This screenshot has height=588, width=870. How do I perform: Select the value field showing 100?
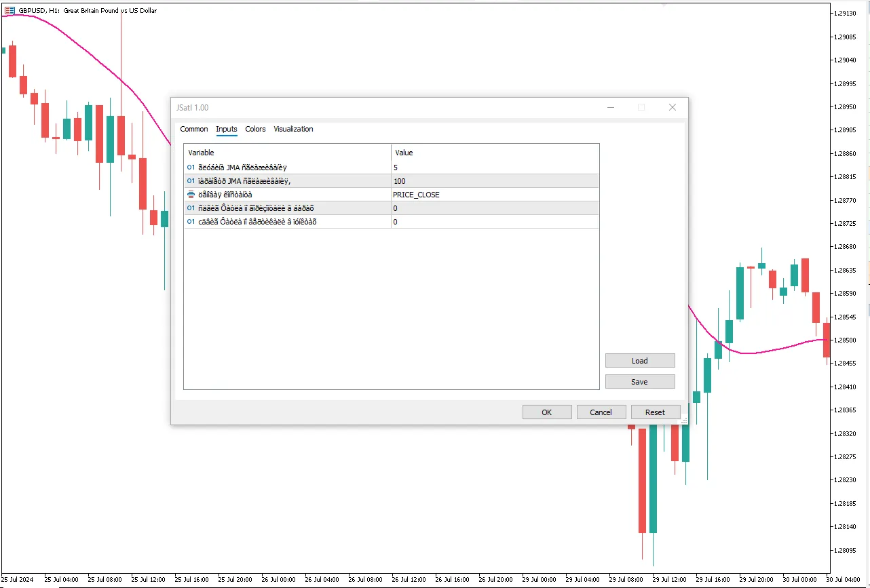click(x=494, y=181)
